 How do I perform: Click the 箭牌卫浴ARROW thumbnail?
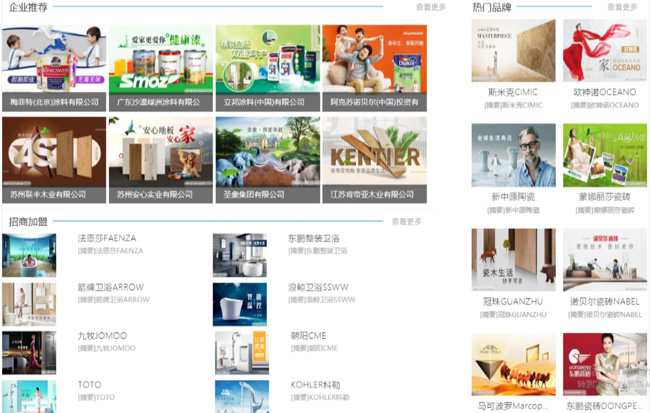[29, 304]
